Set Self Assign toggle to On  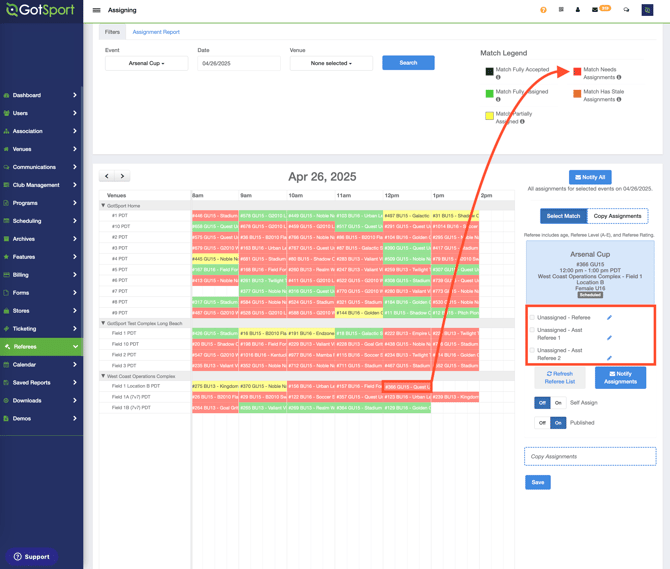(558, 403)
